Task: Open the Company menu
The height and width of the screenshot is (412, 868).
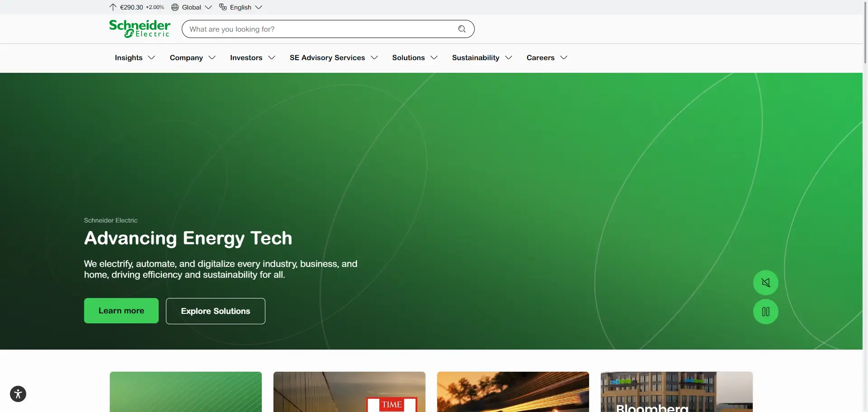Action: tap(186, 58)
